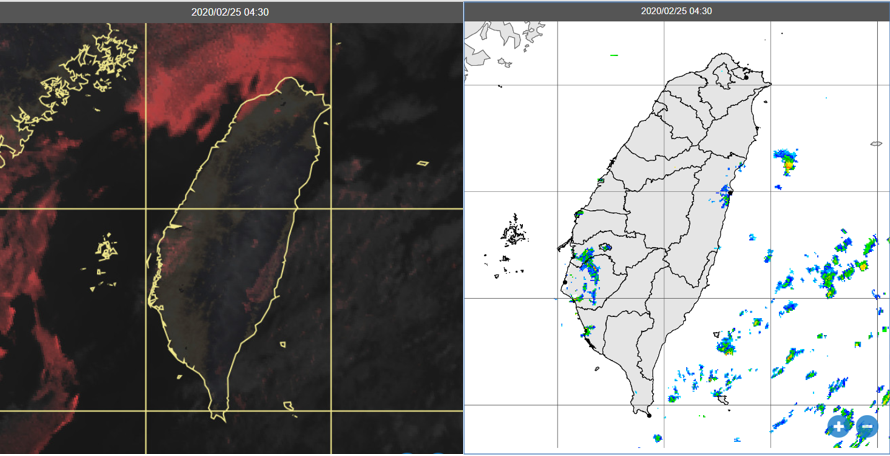This screenshot has width=890, height=456.
Task: Open the radar echo map of Taiwan
Action: [x=677, y=237]
